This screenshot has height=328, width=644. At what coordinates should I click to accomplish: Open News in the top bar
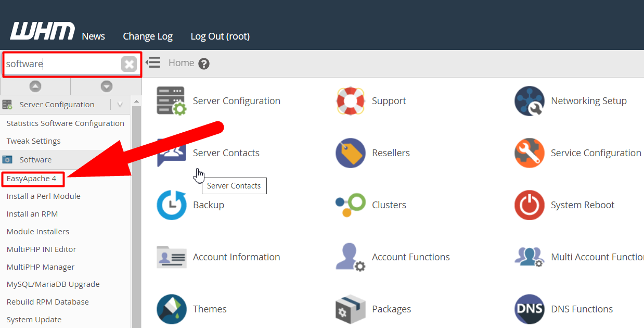pos(94,36)
